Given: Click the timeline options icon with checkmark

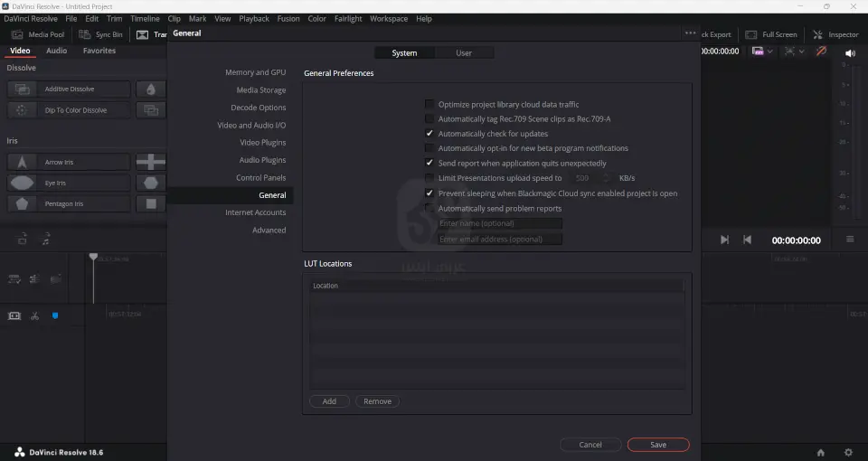Looking at the screenshot, I should click(x=14, y=279).
